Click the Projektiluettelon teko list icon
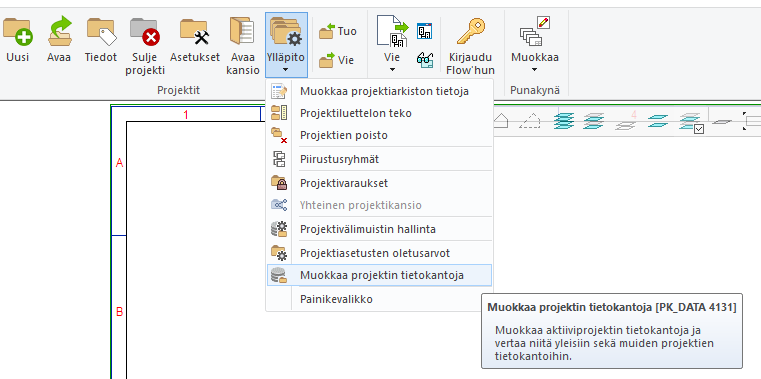Screen dimensions: 761x379 tap(279, 113)
